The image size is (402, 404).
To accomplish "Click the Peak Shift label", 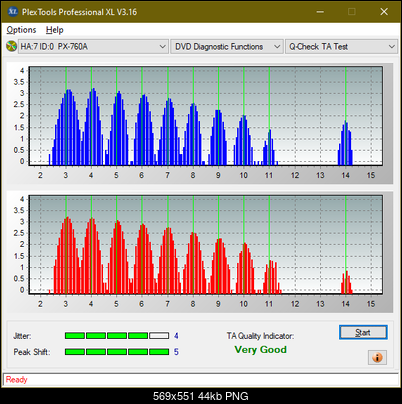I will pos(32,352).
